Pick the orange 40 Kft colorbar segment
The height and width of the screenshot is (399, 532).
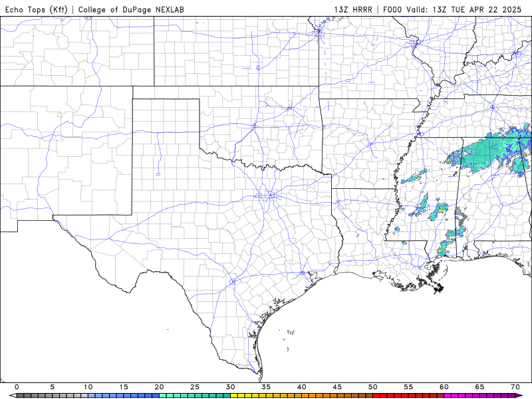click(305, 396)
